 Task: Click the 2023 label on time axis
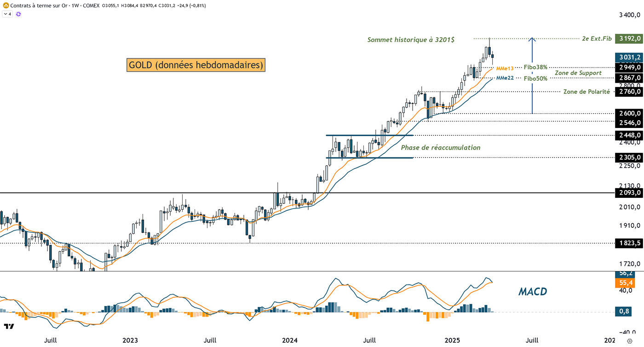tap(130, 340)
